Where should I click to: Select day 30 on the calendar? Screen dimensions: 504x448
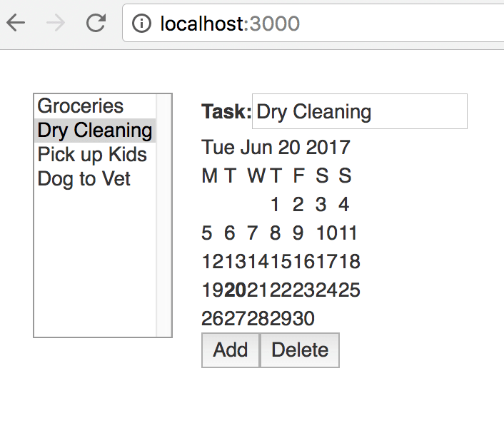tap(303, 319)
